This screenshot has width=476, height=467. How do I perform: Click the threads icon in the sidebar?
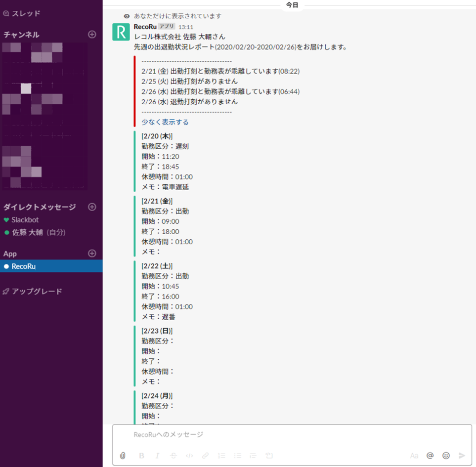(x=6, y=13)
